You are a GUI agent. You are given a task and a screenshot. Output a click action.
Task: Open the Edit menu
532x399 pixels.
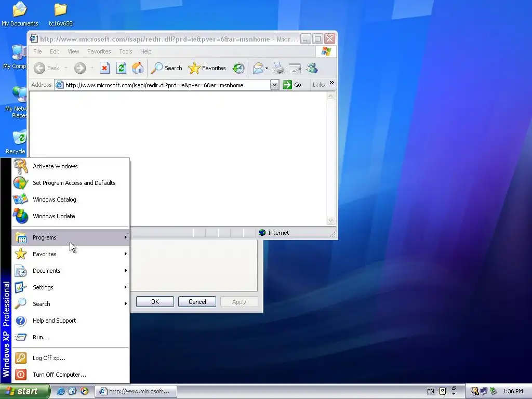[x=54, y=51]
